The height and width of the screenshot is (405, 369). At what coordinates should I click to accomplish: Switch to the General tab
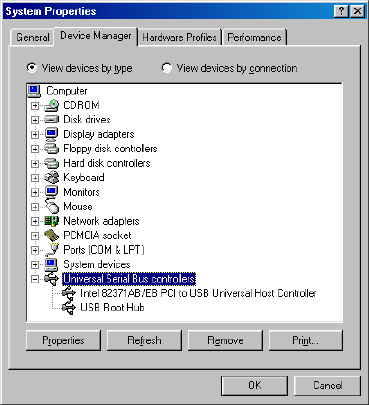click(33, 37)
